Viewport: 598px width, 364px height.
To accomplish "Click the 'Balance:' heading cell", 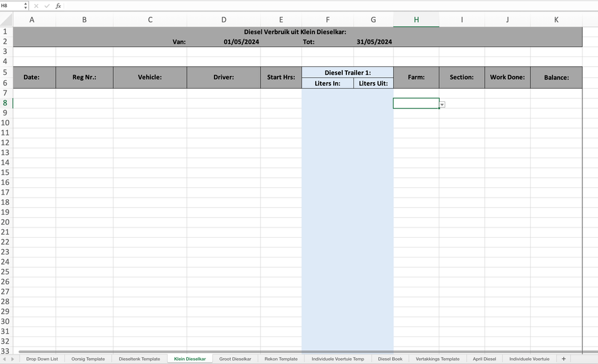I will click(556, 77).
